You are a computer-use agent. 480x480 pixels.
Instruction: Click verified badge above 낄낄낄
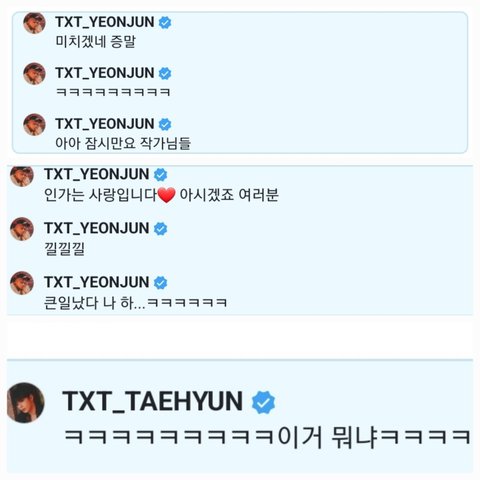tap(160, 229)
